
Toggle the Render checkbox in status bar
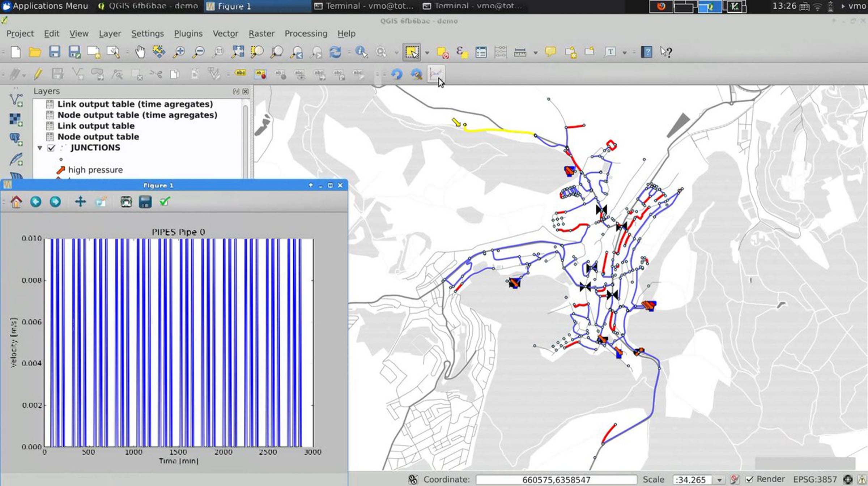[x=749, y=479]
